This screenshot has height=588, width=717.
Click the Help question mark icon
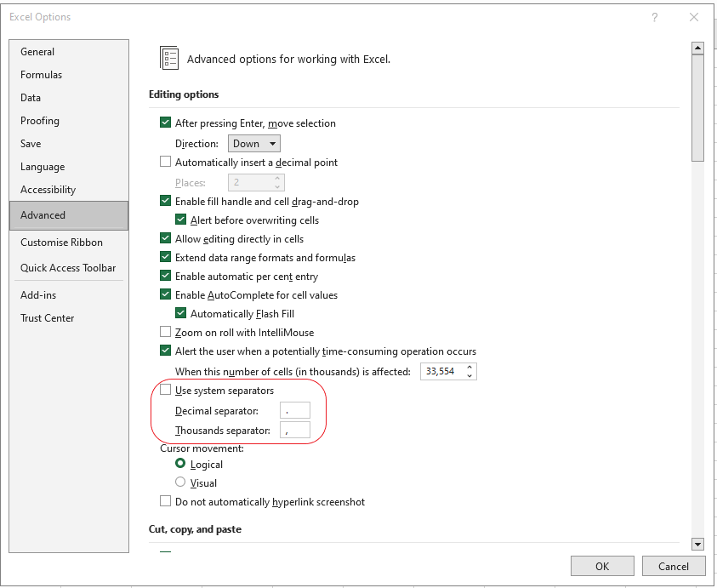[654, 17]
